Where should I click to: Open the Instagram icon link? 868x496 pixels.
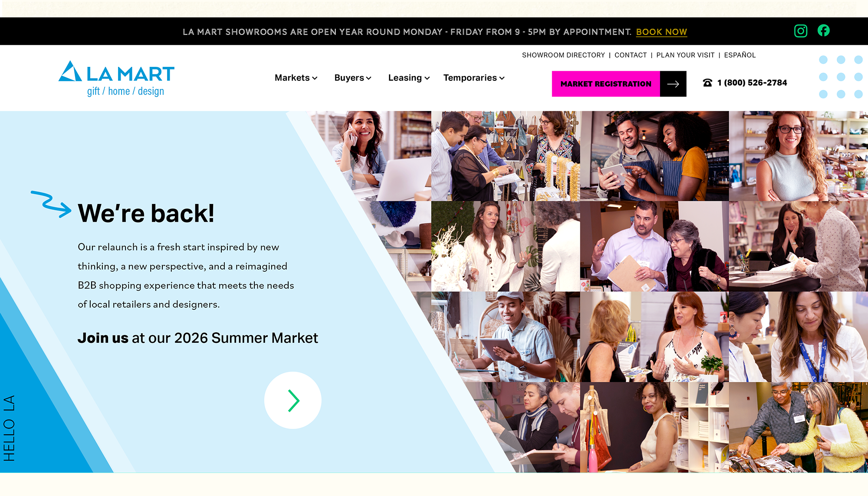pyautogui.click(x=801, y=31)
